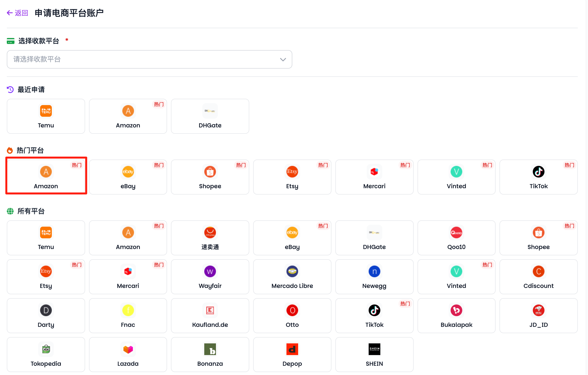Image resolution: width=588 pixels, height=375 pixels.
Task: Pick the Wayfair platform card
Action: pos(210,277)
